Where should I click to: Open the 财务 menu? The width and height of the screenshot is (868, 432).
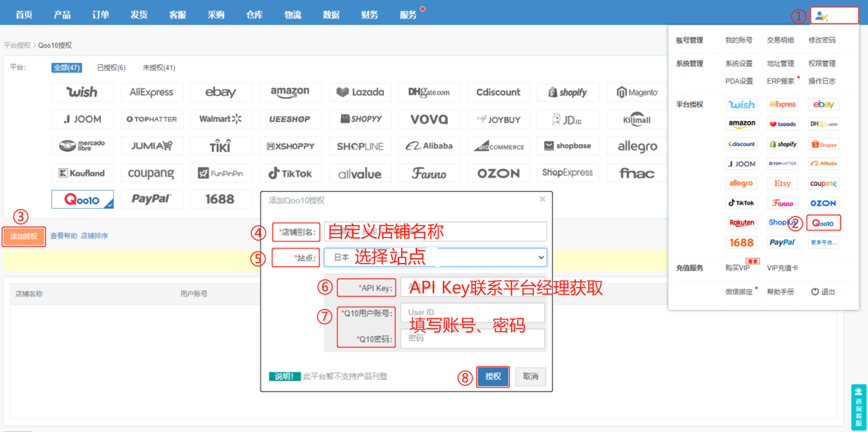click(369, 15)
